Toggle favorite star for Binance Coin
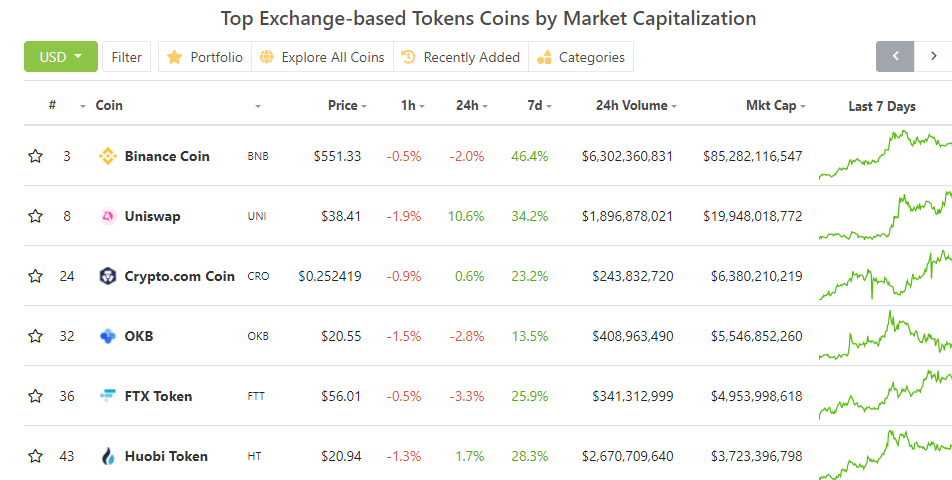952x480 pixels. (x=36, y=156)
